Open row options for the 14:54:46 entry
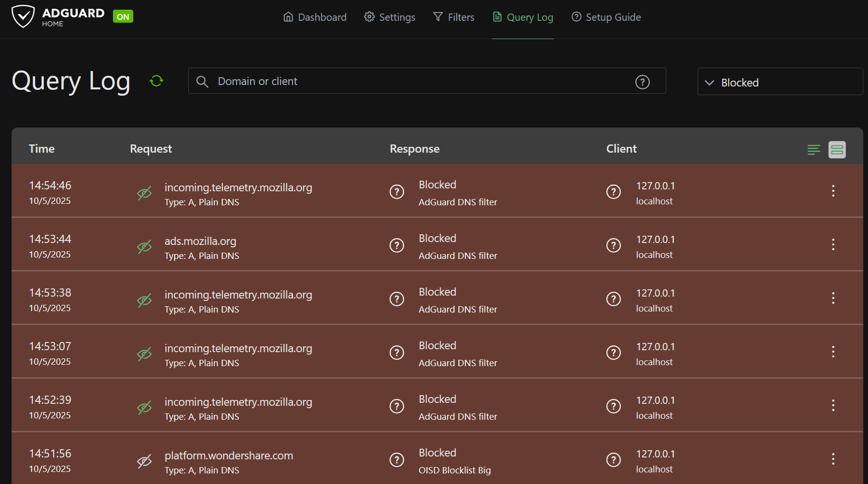The image size is (868, 484). [833, 191]
